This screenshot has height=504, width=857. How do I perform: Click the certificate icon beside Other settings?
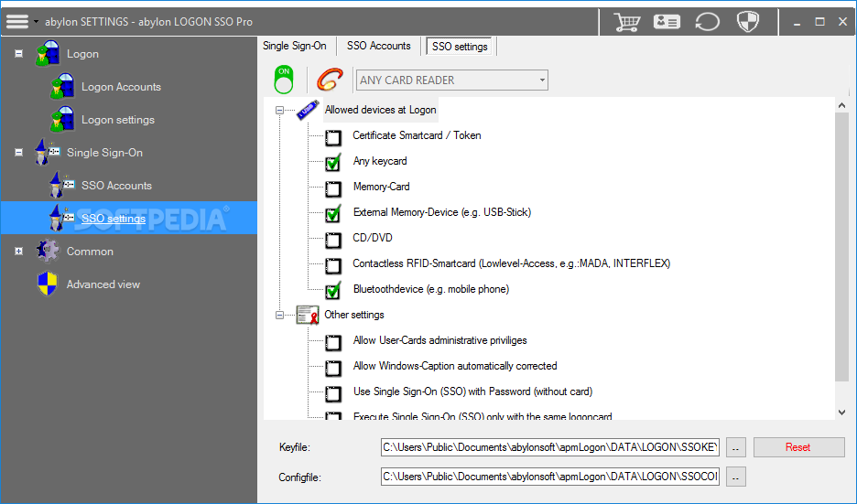(x=307, y=315)
